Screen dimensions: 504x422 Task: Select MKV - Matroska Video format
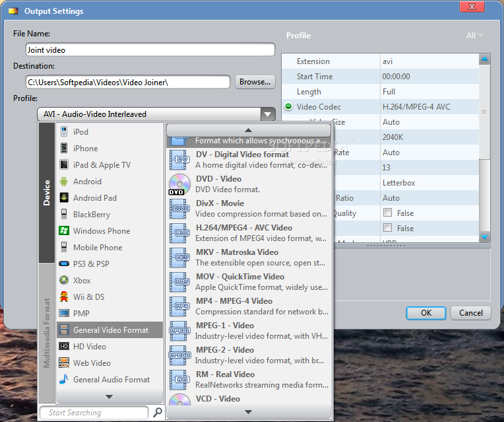[249, 258]
